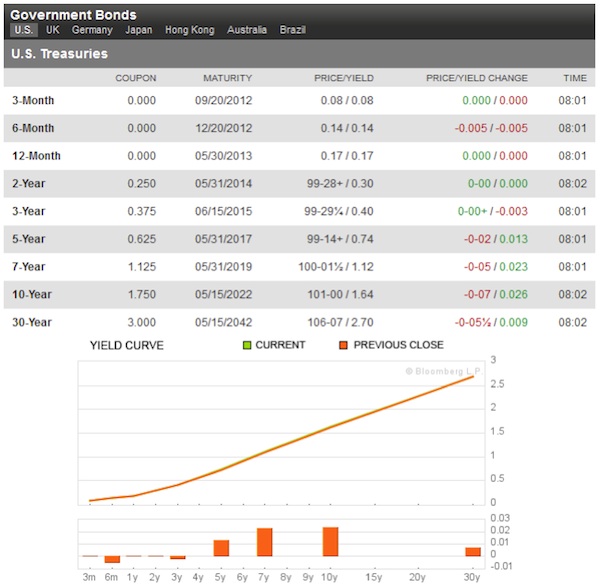This screenshot has height=588, width=600.
Task: Switch to Japan government bonds
Action: tap(139, 30)
